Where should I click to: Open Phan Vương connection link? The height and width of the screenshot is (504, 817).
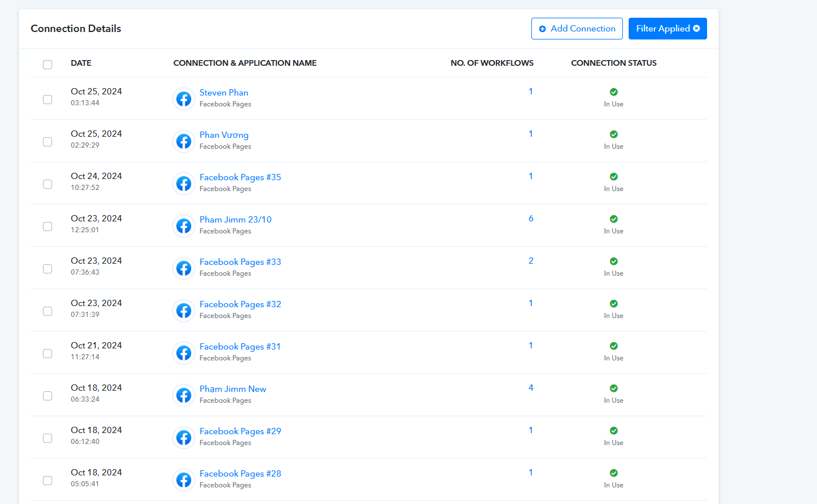click(x=224, y=135)
